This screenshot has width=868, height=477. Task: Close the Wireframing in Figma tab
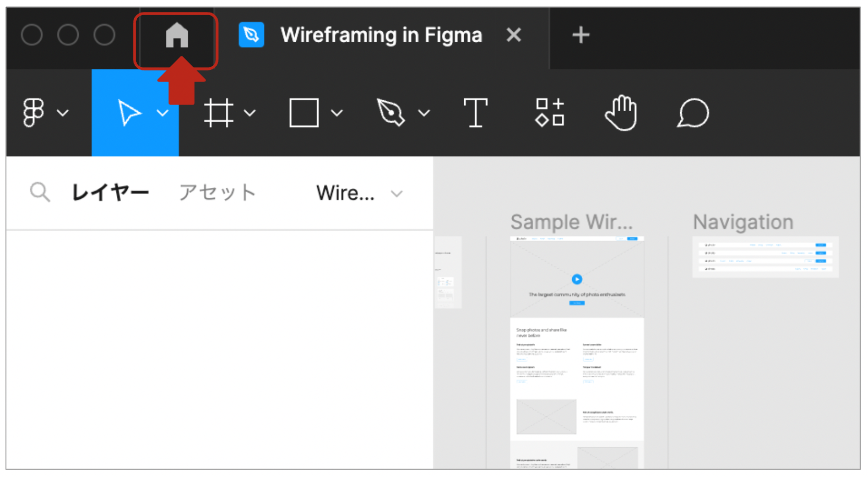(514, 35)
